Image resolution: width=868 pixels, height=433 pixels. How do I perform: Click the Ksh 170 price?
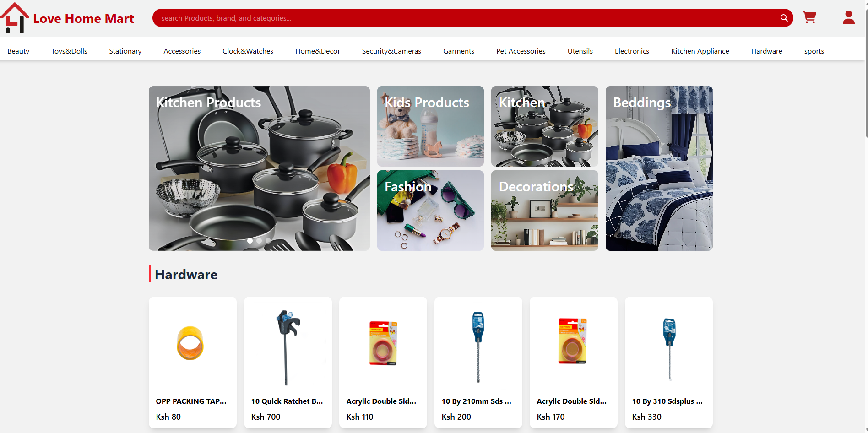(551, 417)
